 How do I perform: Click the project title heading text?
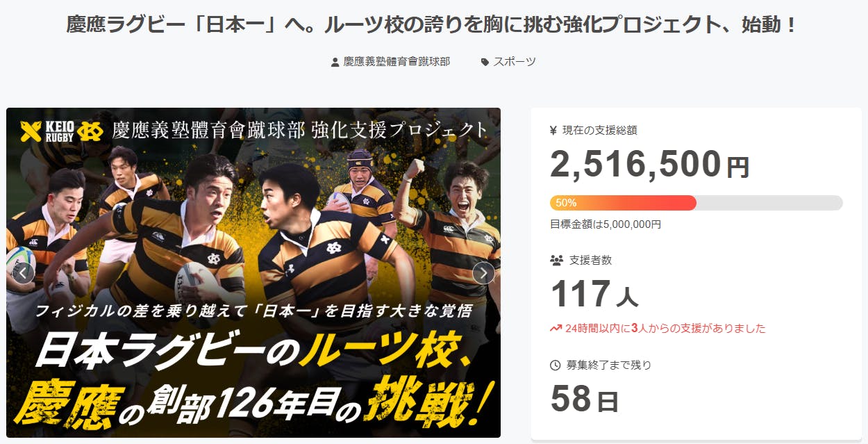(x=433, y=26)
